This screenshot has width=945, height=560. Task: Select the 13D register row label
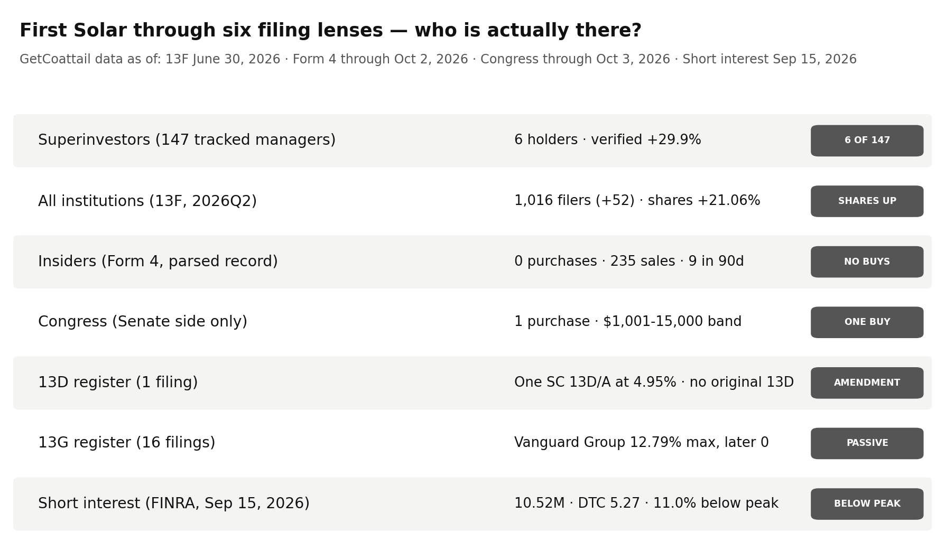click(118, 382)
